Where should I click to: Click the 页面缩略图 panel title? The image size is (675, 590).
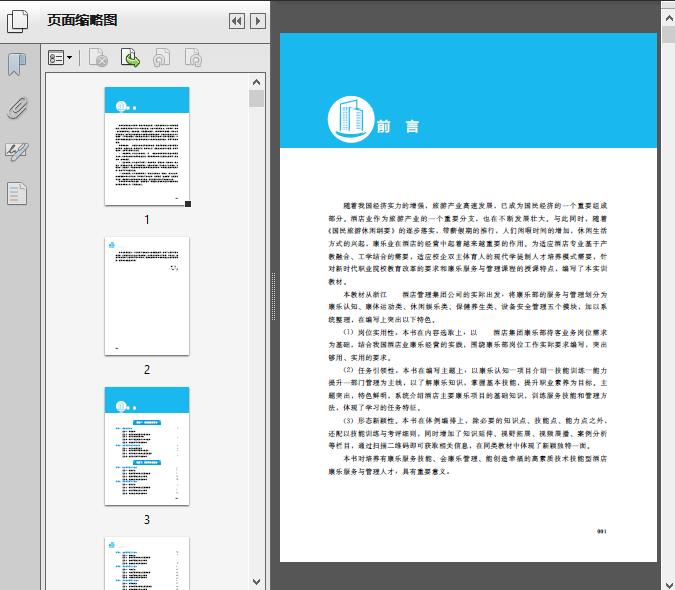(82, 20)
